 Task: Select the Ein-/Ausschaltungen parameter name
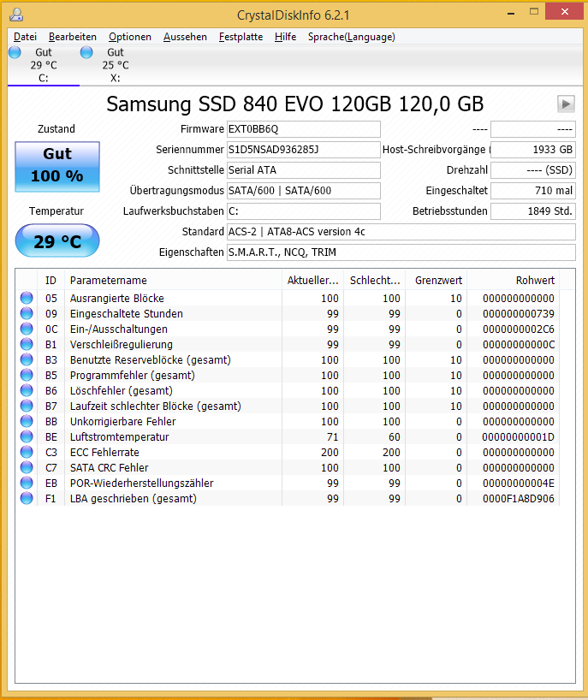tap(119, 329)
